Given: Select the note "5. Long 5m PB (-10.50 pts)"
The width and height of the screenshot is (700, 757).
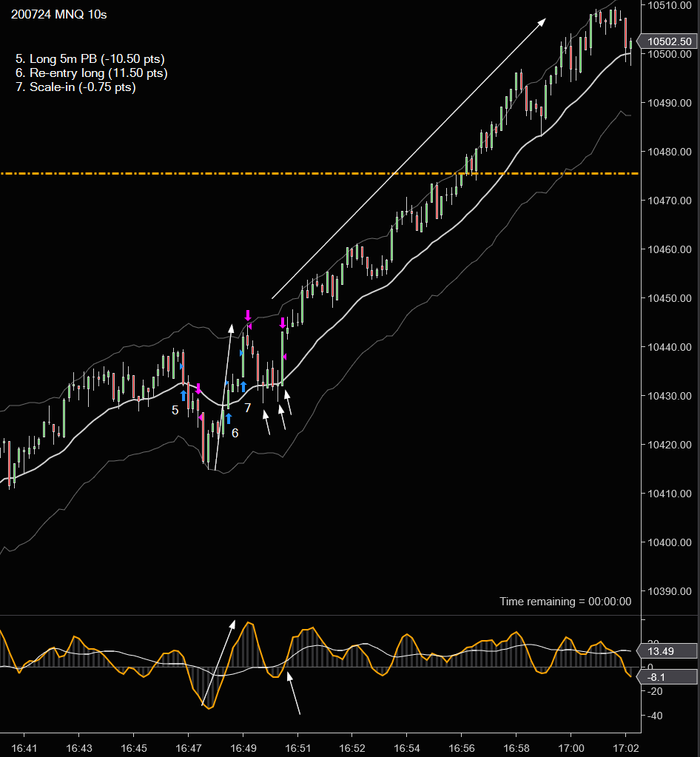Looking at the screenshot, I should point(90,59).
